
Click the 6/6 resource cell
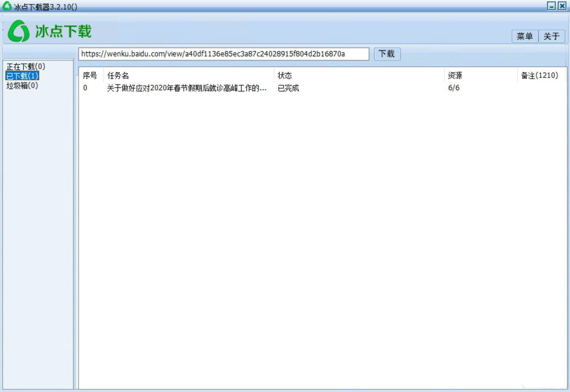[454, 88]
